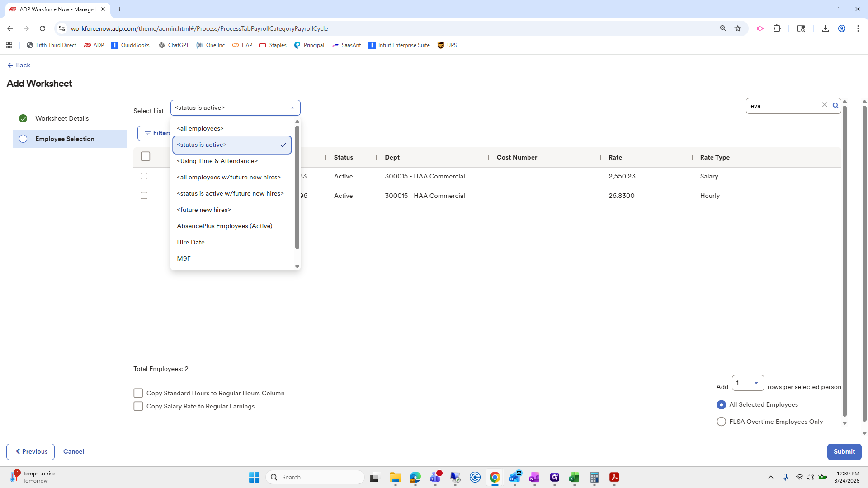Tick the select-all checkbox in table header
This screenshot has width=868, height=488.
click(x=146, y=156)
